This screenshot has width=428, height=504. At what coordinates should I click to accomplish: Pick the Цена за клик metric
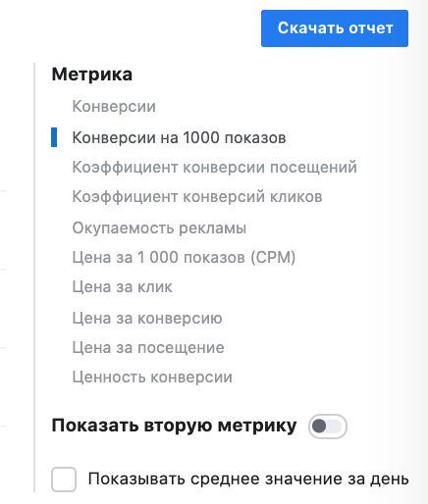point(122,287)
